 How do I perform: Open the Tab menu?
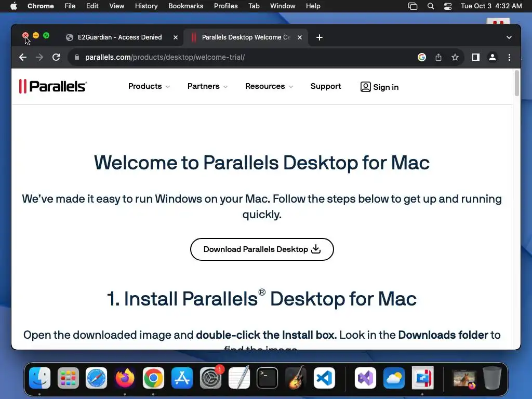pyautogui.click(x=254, y=6)
